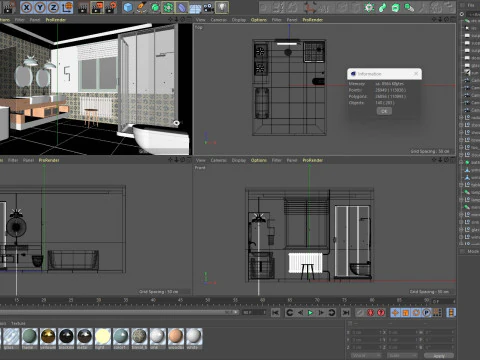Viewport: 480px width, 360px height.
Task: Add a floor/environment object icon
Action: pos(195,8)
